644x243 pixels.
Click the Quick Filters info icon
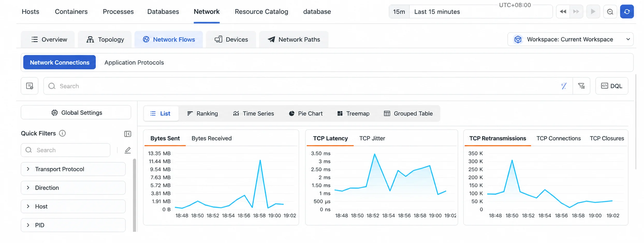[62, 133]
